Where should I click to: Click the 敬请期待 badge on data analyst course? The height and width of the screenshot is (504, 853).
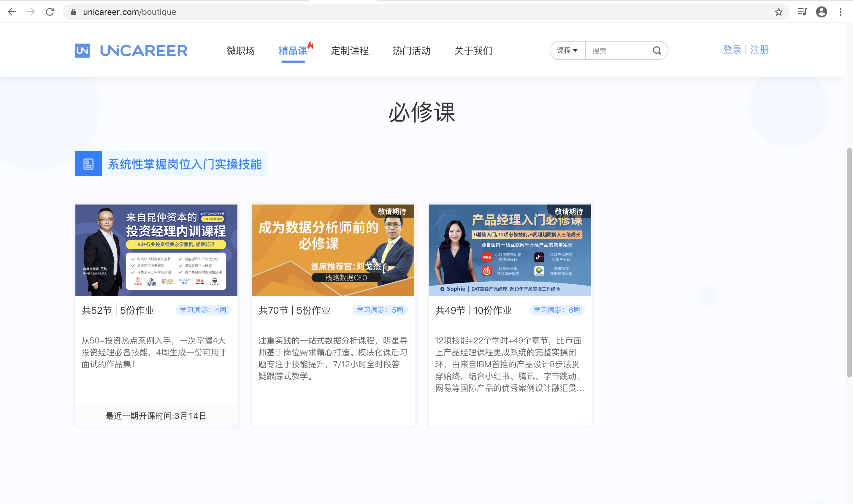click(x=392, y=211)
